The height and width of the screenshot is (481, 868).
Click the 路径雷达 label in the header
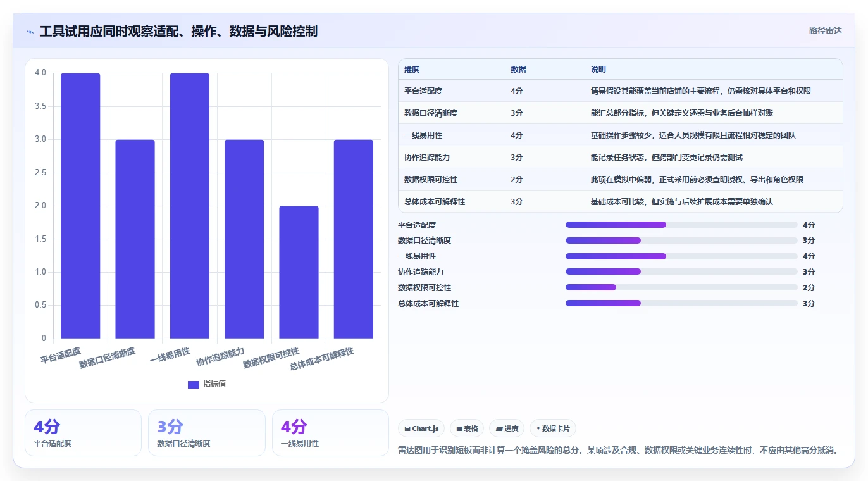point(825,30)
